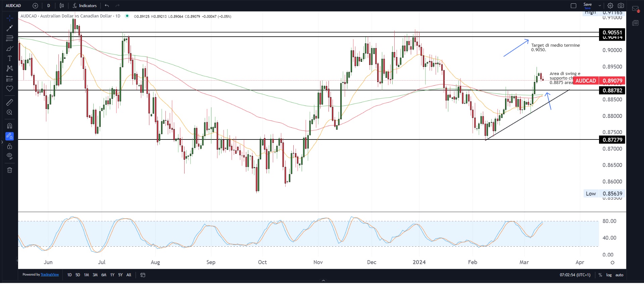The image size is (644, 284).
Task: Open the Fibonacci tools in left toolbar
Action: (9, 38)
